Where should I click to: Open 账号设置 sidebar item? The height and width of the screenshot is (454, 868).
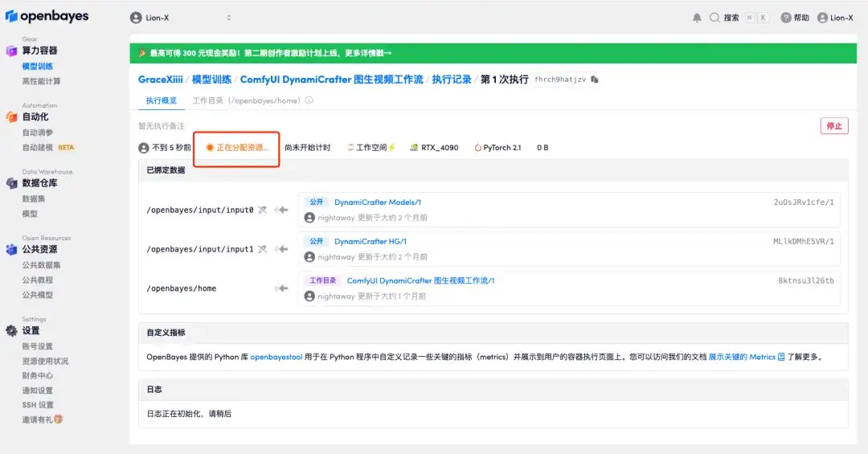pyautogui.click(x=38, y=346)
